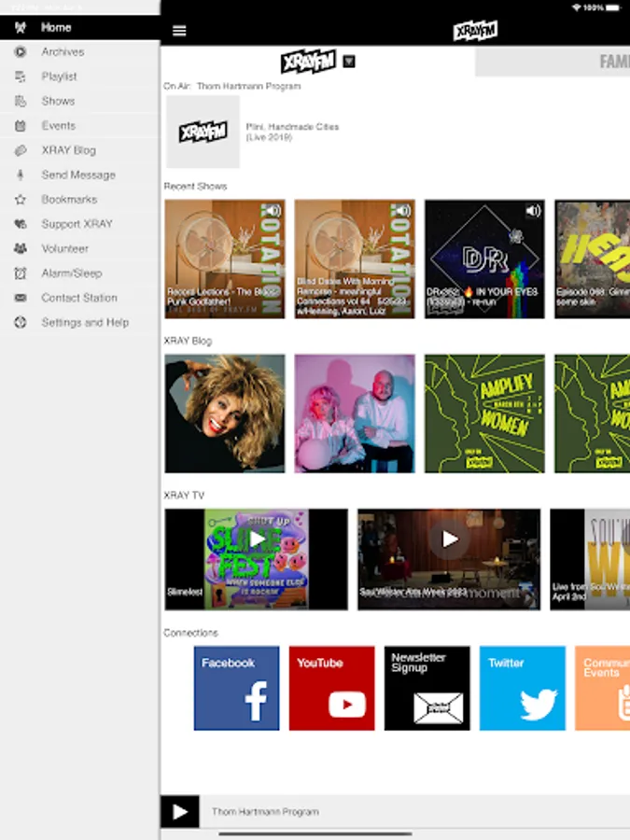The height and width of the screenshot is (840, 630).
Task: Click XRAY FM logo in top black bar
Action: pos(475,31)
